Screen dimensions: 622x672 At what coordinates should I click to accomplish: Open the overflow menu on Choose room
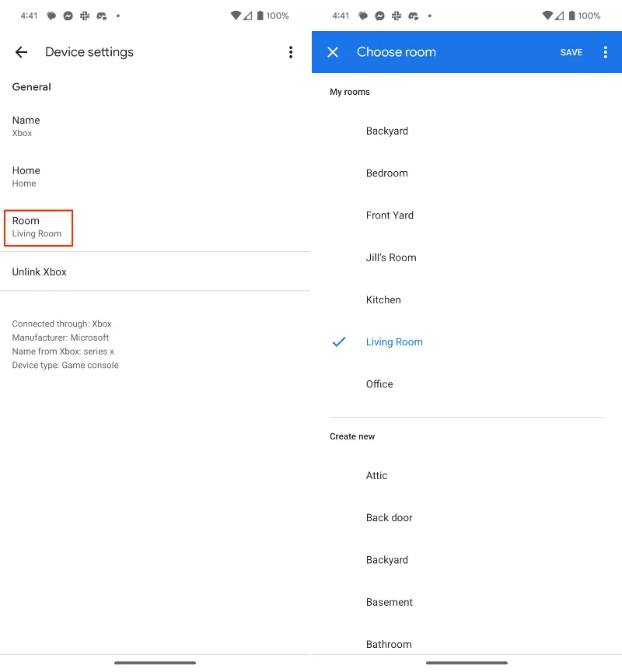point(606,52)
